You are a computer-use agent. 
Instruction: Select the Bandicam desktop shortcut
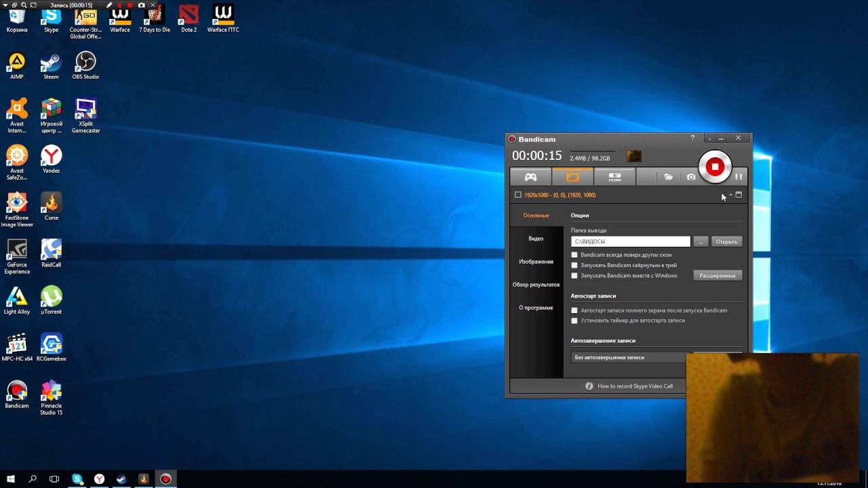click(x=17, y=394)
